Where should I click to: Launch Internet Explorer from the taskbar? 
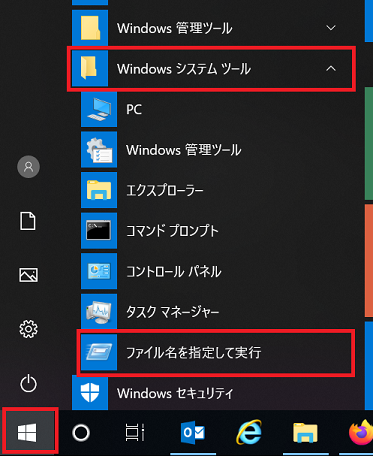pos(249,433)
